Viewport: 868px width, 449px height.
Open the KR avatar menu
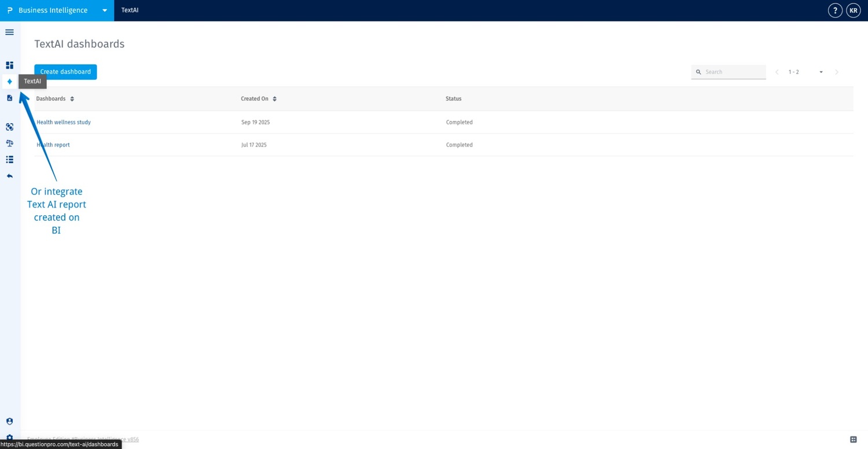tap(854, 10)
